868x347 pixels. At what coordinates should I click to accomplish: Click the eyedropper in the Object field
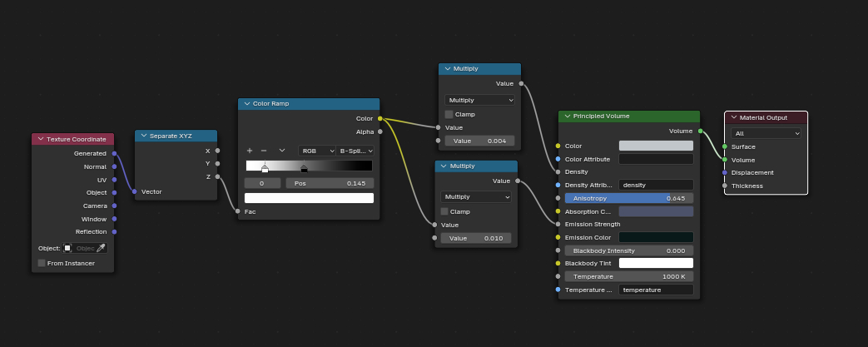pyautogui.click(x=102, y=248)
